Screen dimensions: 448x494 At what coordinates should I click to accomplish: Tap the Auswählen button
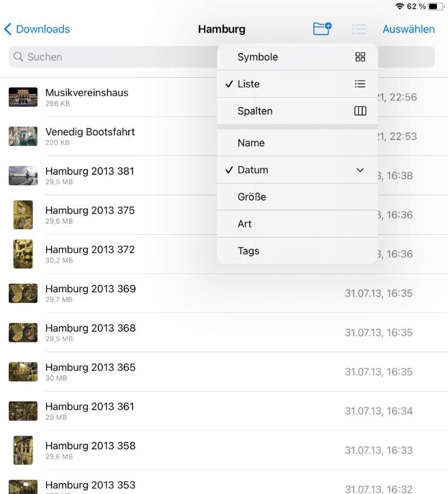pos(408,29)
